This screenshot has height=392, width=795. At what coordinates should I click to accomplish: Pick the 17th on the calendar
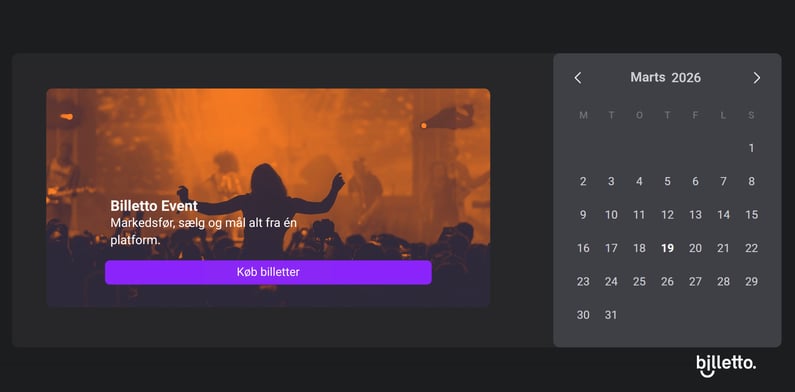click(x=611, y=248)
